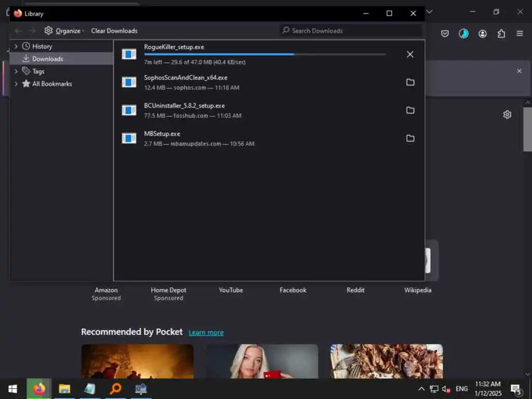Dismiss the Firefox notification banner
Viewport: 532px width, 399px height.
point(519,71)
